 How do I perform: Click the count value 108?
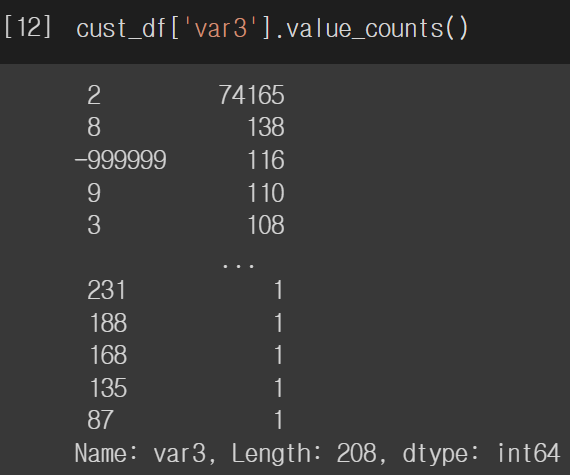(x=266, y=225)
